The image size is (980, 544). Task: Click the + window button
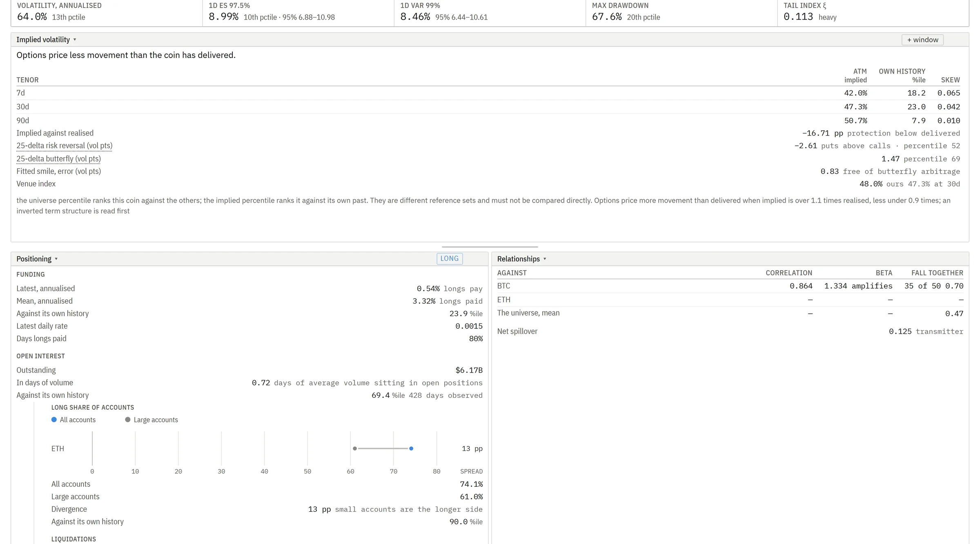tap(922, 40)
